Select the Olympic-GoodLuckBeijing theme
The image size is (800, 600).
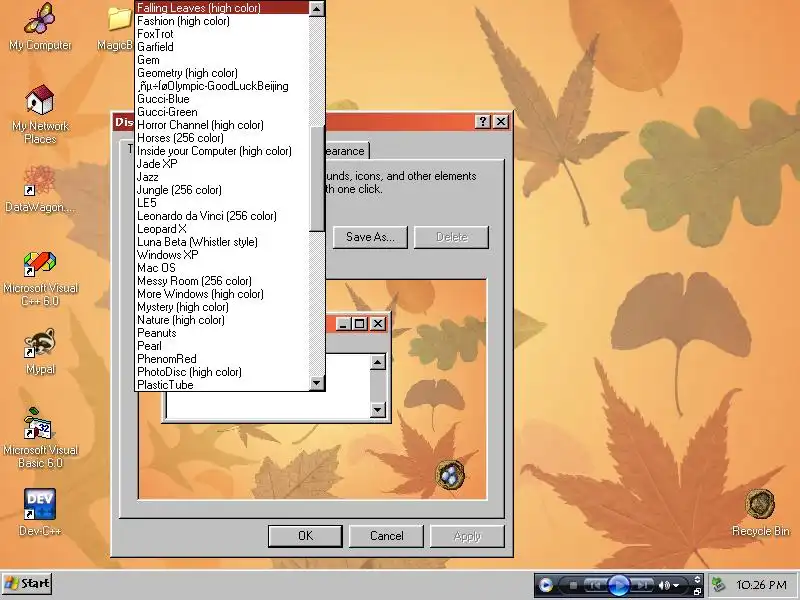[222, 86]
